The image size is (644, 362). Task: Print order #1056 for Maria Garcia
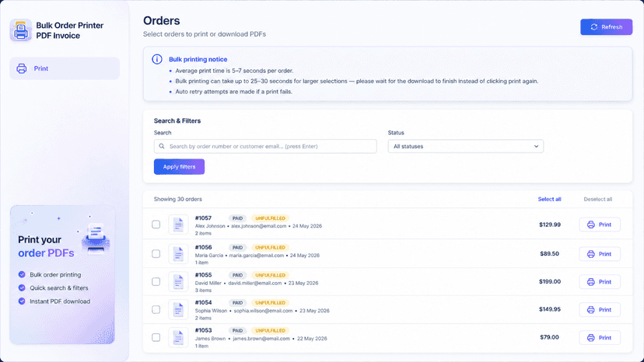600,254
